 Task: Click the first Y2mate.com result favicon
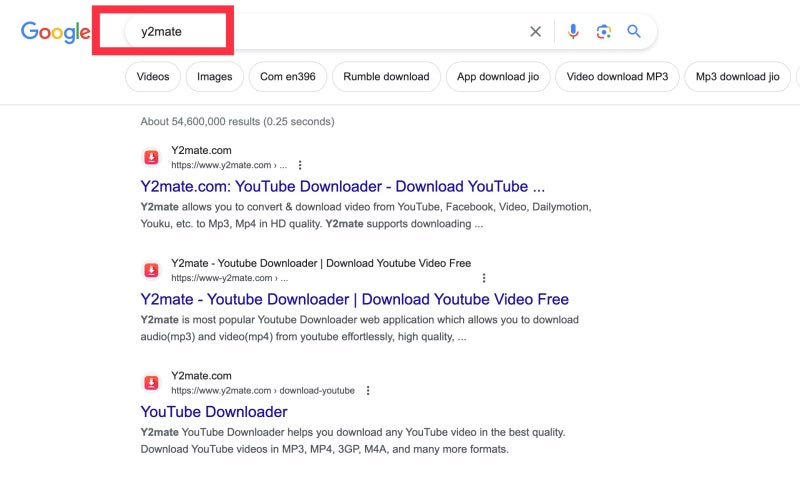[x=151, y=157]
